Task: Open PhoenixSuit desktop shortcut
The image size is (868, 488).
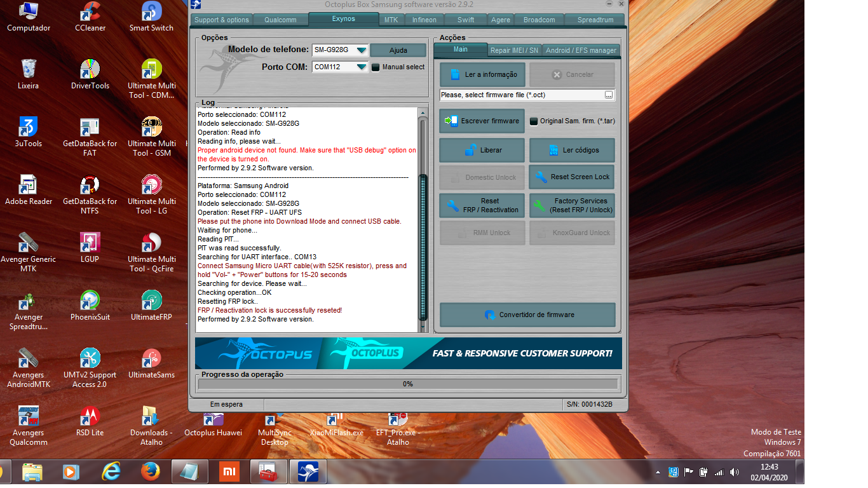Action: pyautogui.click(x=90, y=306)
